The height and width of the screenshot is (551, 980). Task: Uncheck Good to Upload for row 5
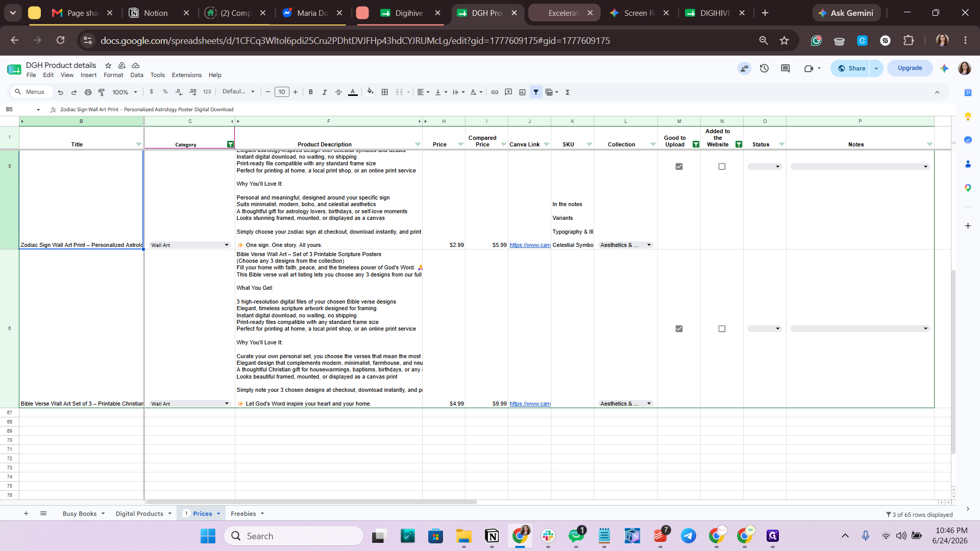(679, 166)
